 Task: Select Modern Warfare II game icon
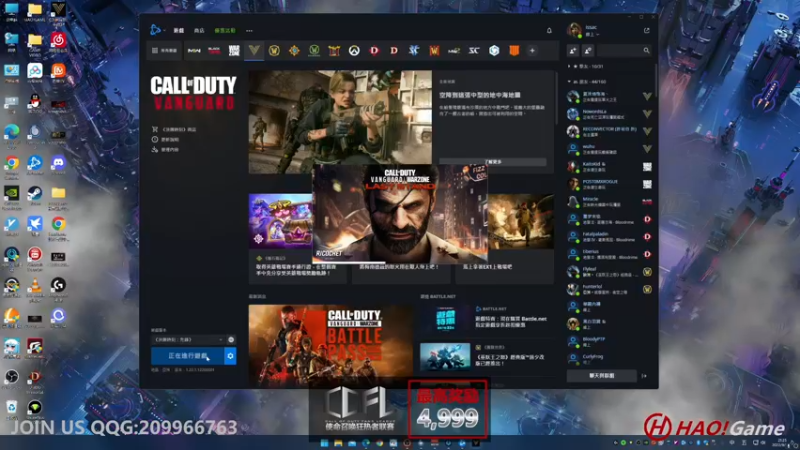click(x=194, y=51)
